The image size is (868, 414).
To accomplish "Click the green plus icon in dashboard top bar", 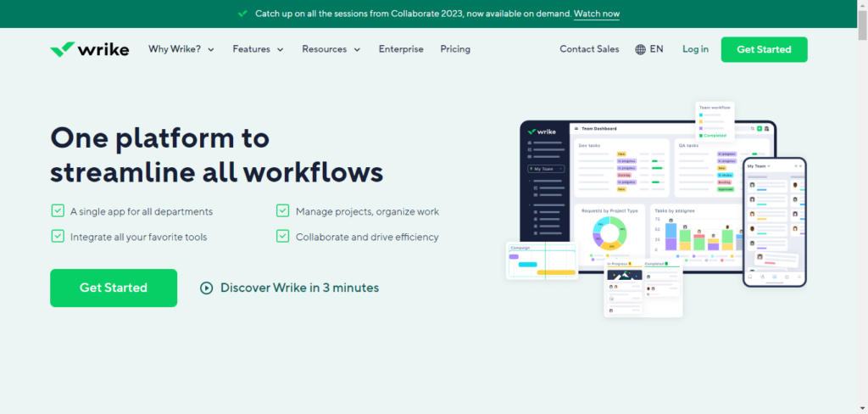I will pyautogui.click(x=759, y=129).
